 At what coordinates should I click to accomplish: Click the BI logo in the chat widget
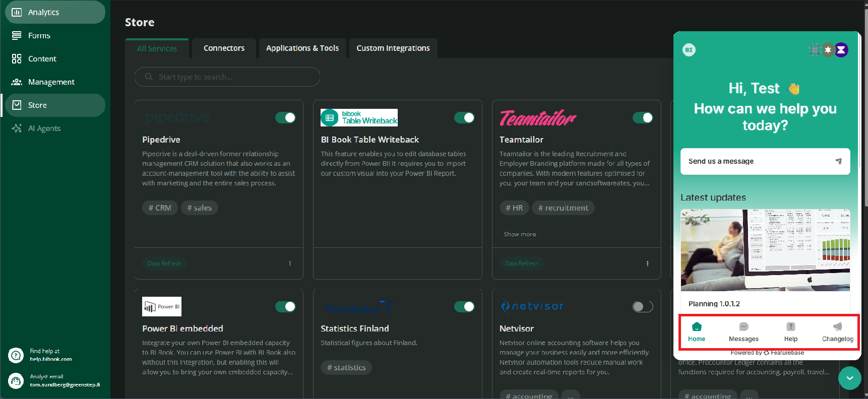(689, 50)
